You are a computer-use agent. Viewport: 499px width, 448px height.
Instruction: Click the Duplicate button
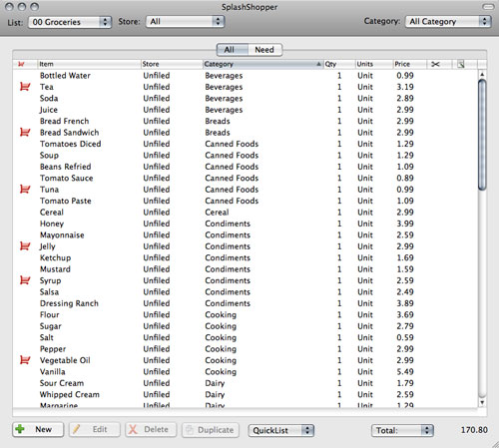coord(211,430)
